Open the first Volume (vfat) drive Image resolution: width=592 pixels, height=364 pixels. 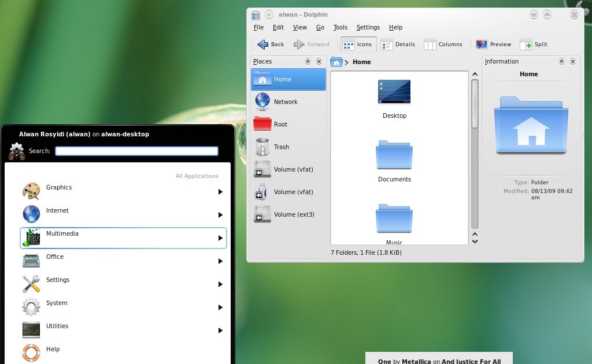coord(288,169)
